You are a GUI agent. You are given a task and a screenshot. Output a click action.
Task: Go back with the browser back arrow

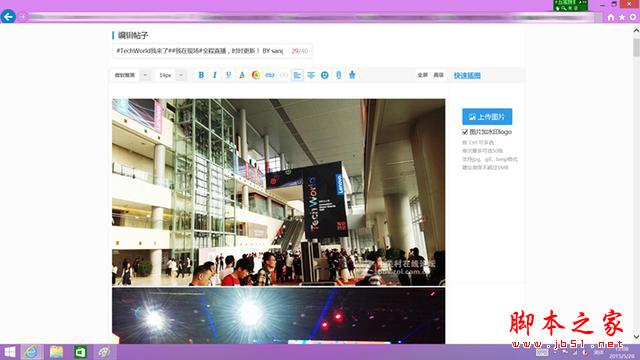coord(8,16)
